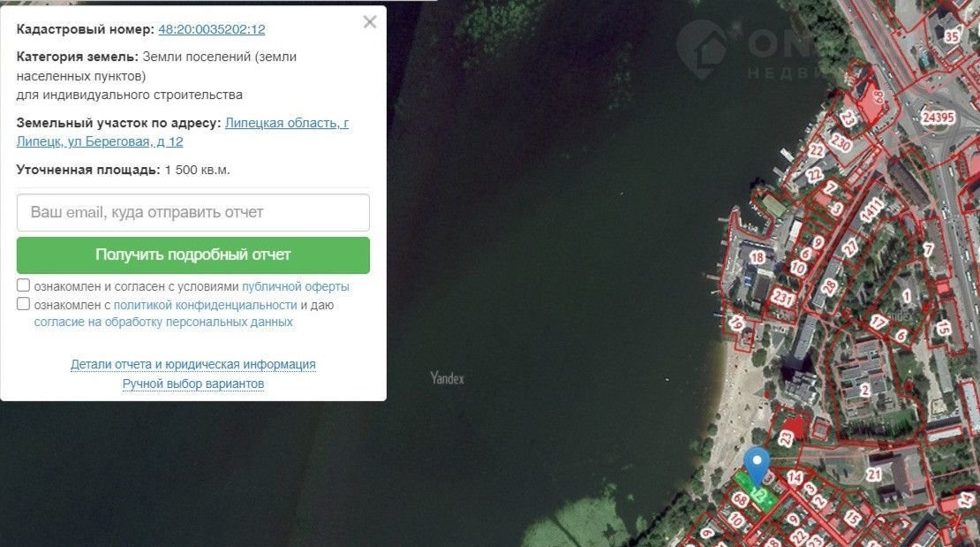980x547 pixels.
Task: Open the политикой конфиденциальности link
Action: tap(205, 305)
